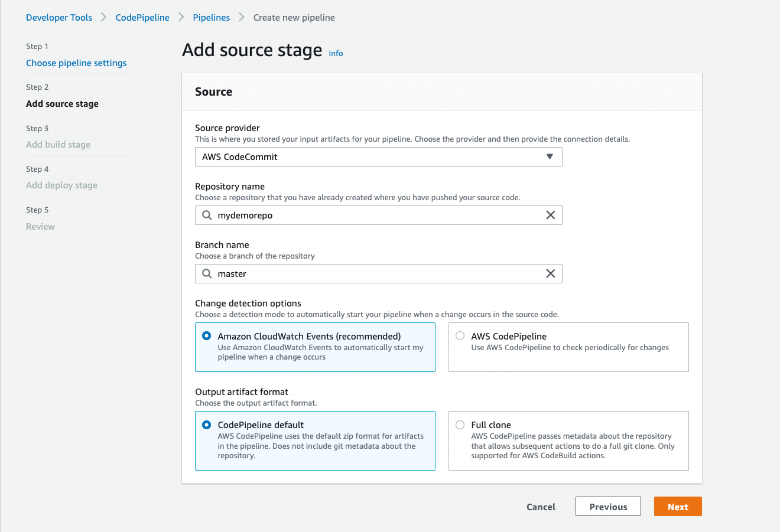
Task: Return to Choose pipeline settings step
Action: (x=76, y=63)
